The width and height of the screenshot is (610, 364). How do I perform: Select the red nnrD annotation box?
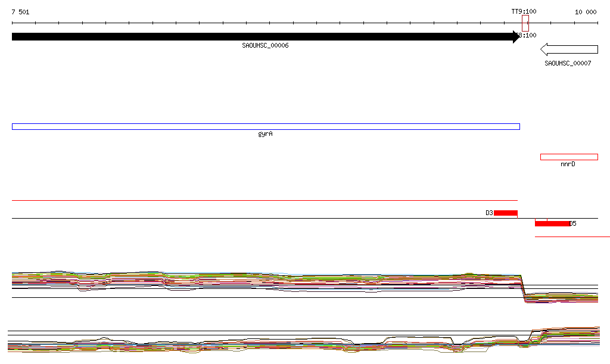click(x=569, y=157)
